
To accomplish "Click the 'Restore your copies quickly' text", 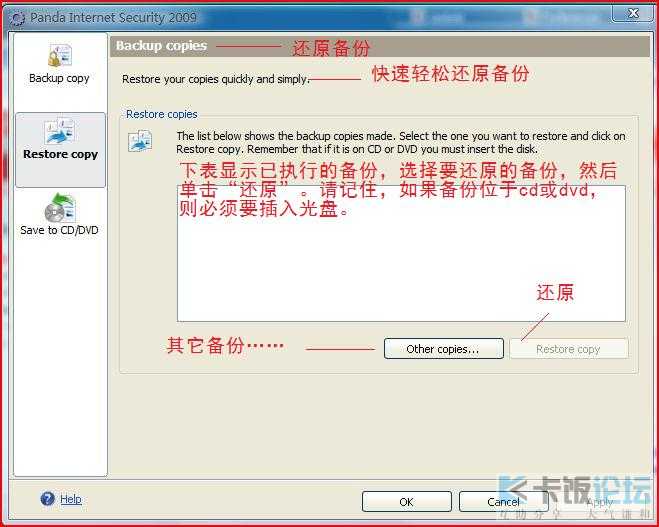I will [215, 78].
